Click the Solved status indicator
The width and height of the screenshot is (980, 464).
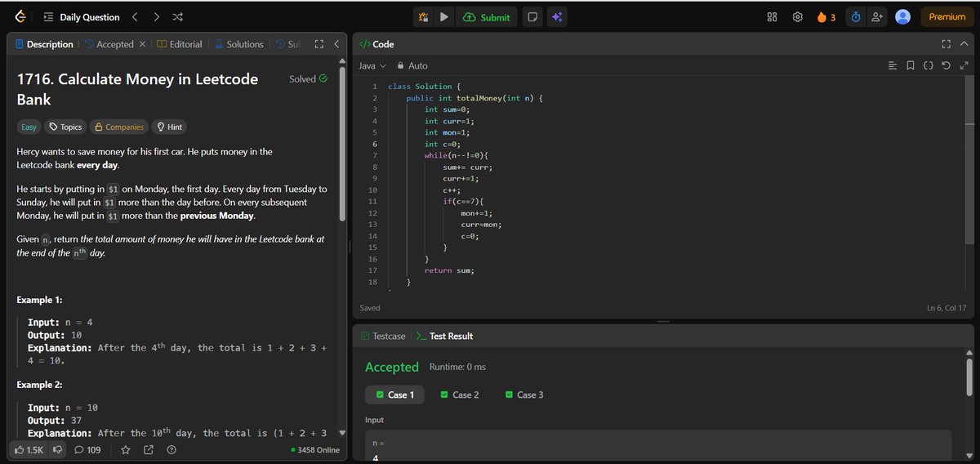(x=308, y=79)
